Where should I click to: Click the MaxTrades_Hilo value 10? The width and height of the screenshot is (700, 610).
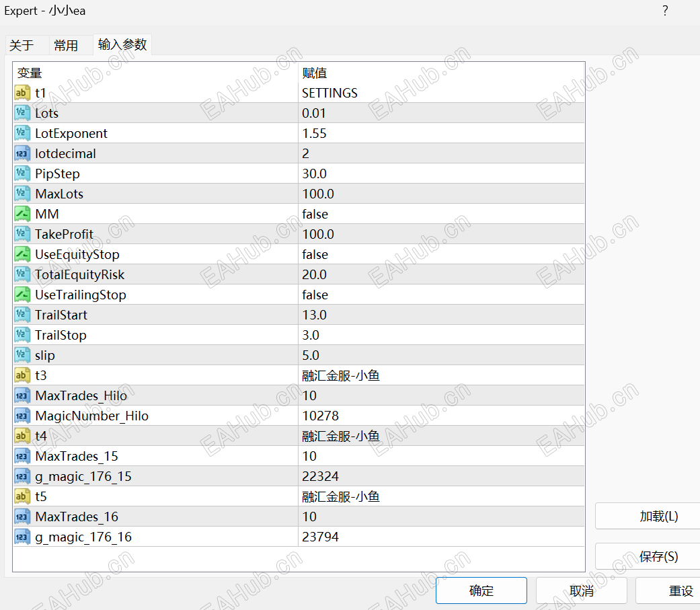click(309, 395)
